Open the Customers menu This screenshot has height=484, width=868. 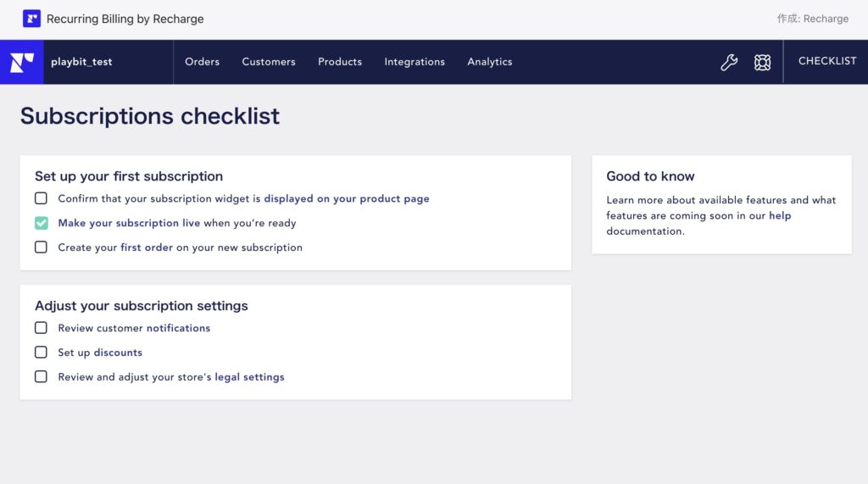[x=269, y=62]
